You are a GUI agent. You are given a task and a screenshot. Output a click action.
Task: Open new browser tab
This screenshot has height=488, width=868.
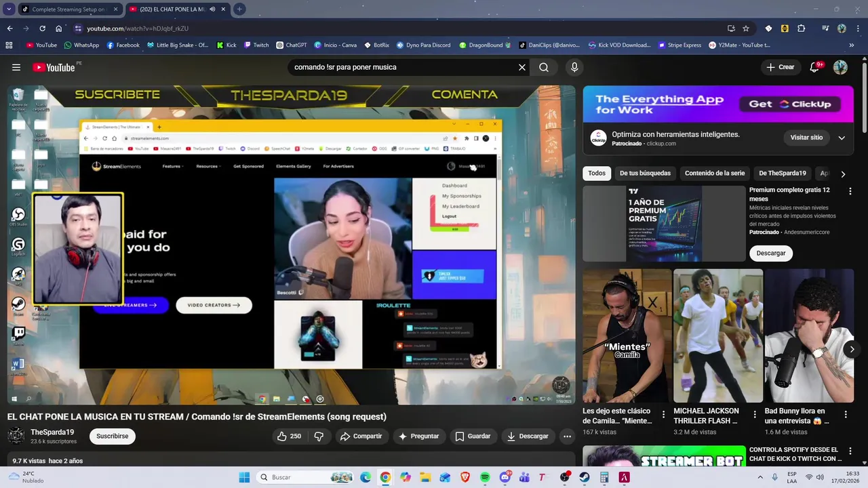point(239,9)
